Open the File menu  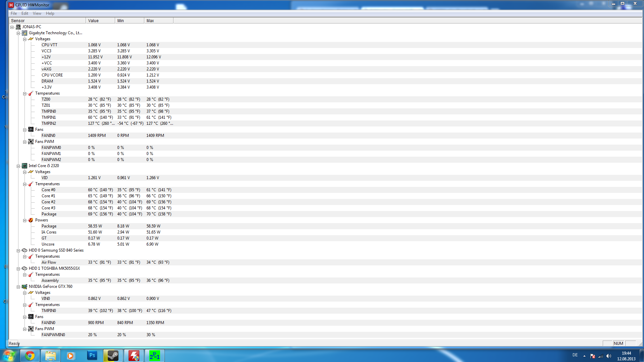click(x=14, y=13)
